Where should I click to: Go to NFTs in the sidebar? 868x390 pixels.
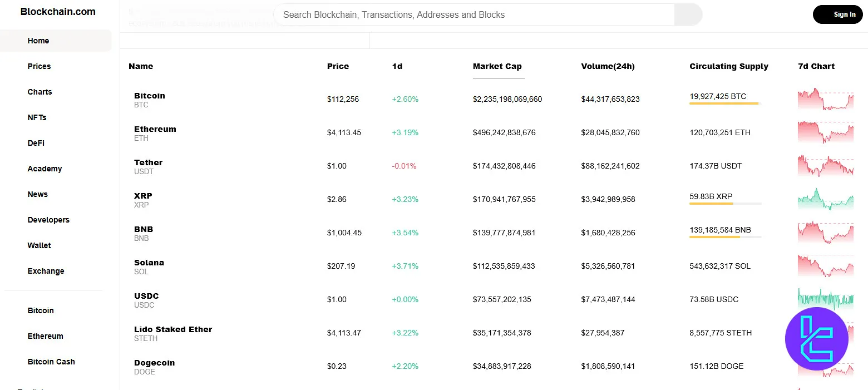click(37, 117)
